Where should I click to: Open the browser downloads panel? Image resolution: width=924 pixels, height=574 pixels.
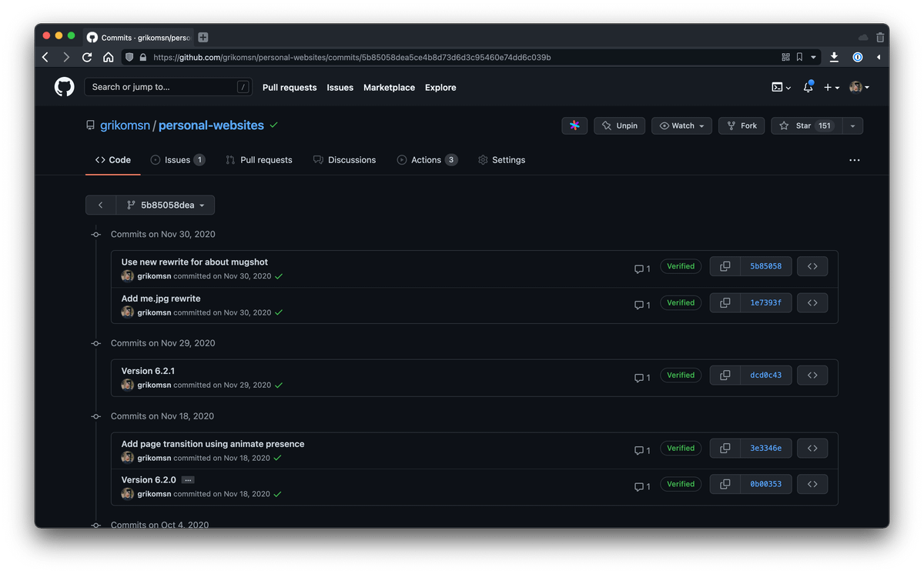point(834,57)
